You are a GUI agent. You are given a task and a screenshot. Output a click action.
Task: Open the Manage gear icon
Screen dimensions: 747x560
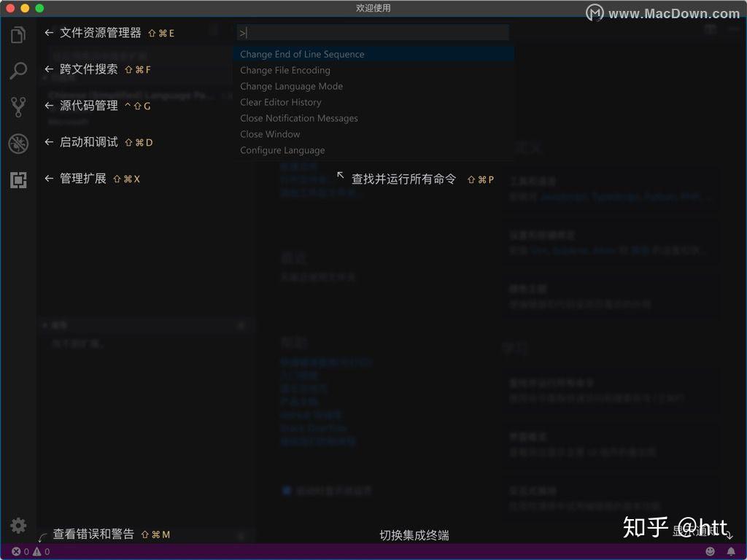(18, 526)
